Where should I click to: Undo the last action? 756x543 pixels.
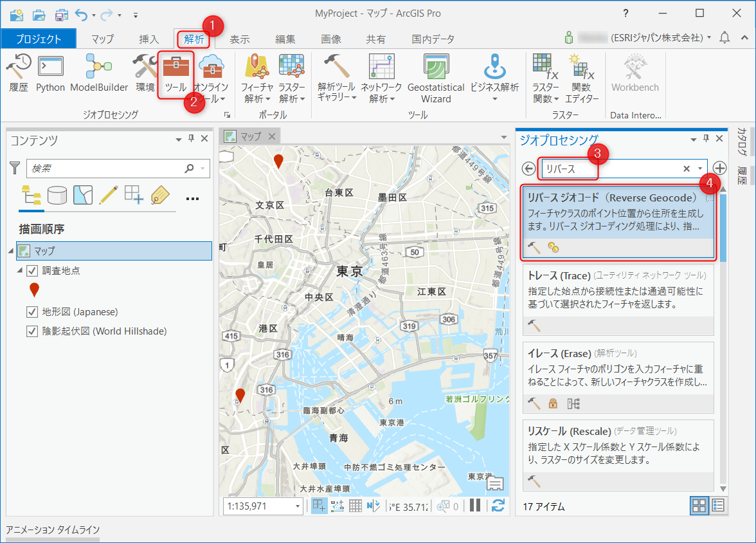81,15
